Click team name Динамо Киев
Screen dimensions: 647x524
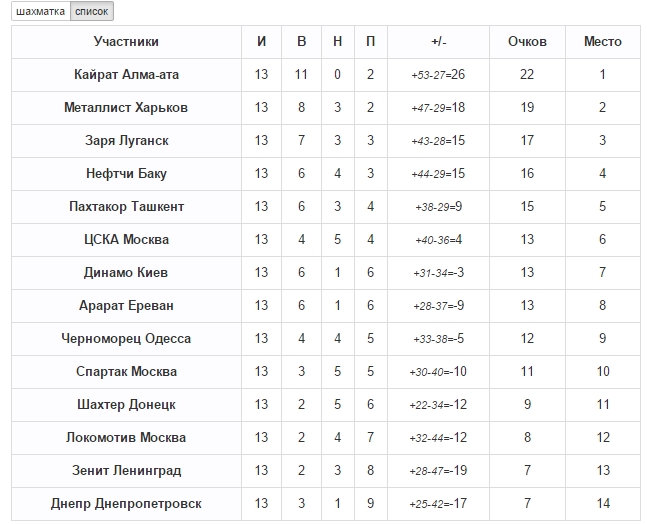(126, 273)
